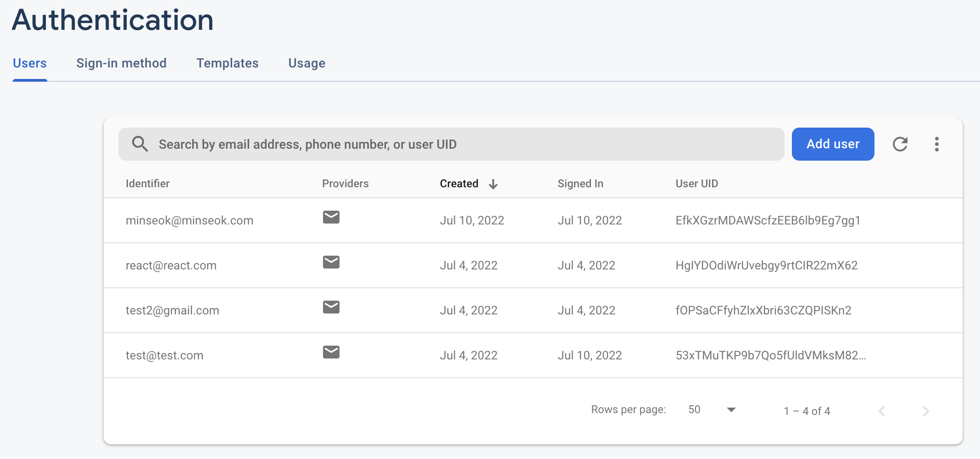Switch to the Sign-in method tab

[x=121, y=63]
